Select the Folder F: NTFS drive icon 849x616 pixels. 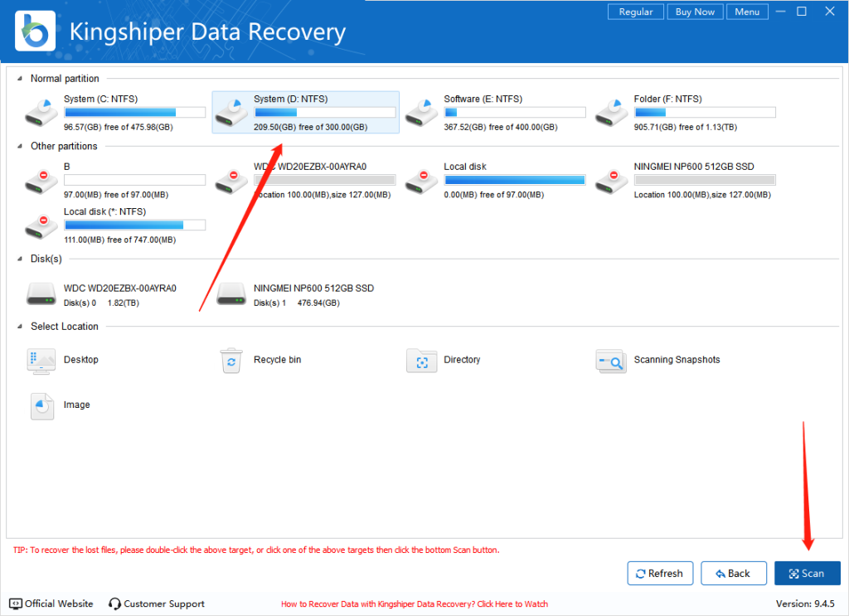coord(611,113)
